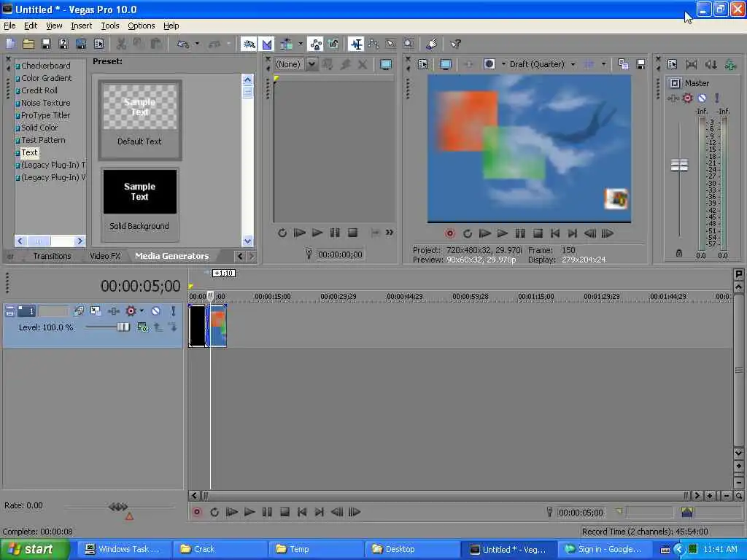Click the Compositing Mode icon on track 1
The height and width of the screenshot is (560, 747).
click(142, 327)
